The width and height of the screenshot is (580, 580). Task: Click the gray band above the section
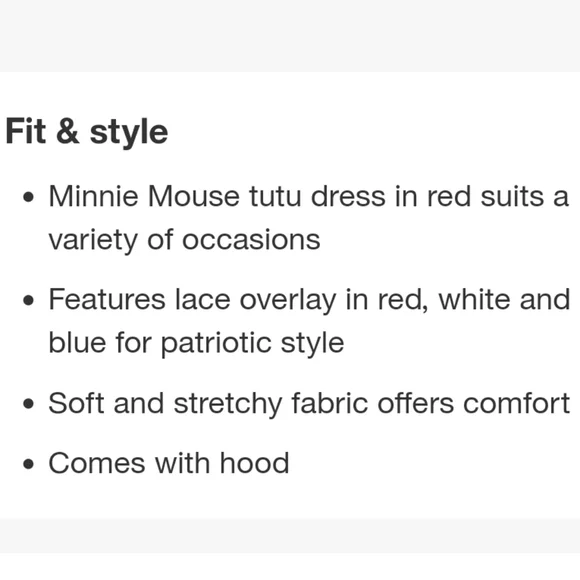pos(290,36)
